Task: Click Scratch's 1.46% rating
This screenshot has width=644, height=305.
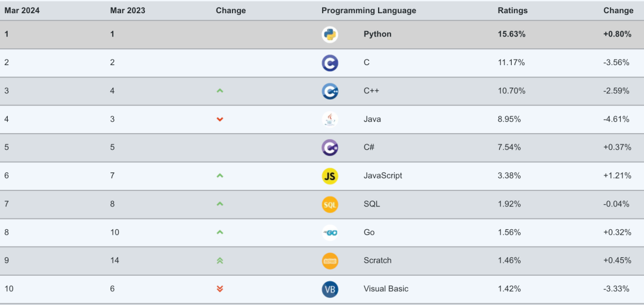Action: click(x=509, y=260)
